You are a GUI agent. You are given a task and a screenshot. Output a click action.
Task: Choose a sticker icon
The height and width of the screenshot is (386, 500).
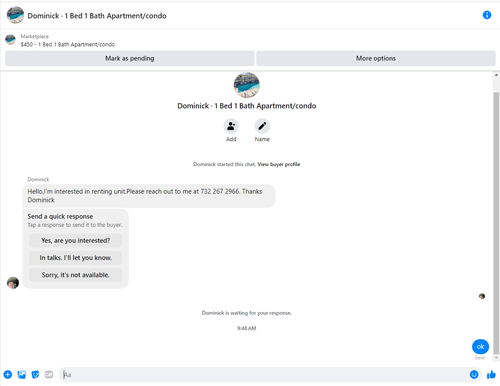click(35, 374)
